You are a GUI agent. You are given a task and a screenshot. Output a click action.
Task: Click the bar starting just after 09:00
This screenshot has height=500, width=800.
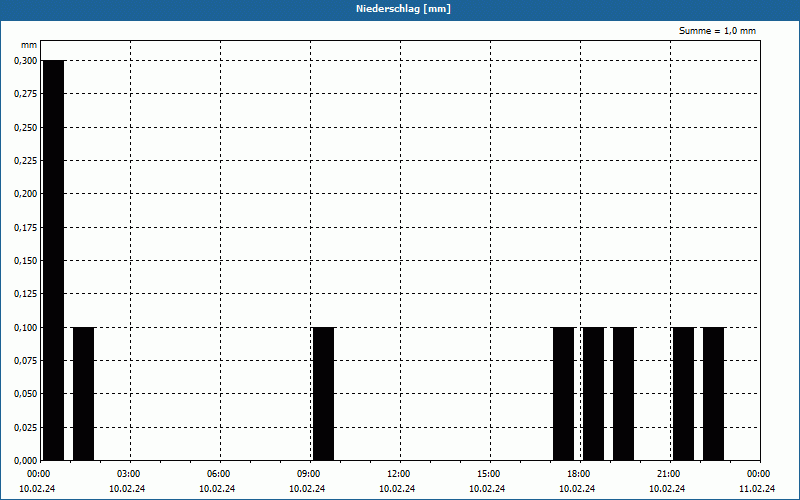(323, 394)
